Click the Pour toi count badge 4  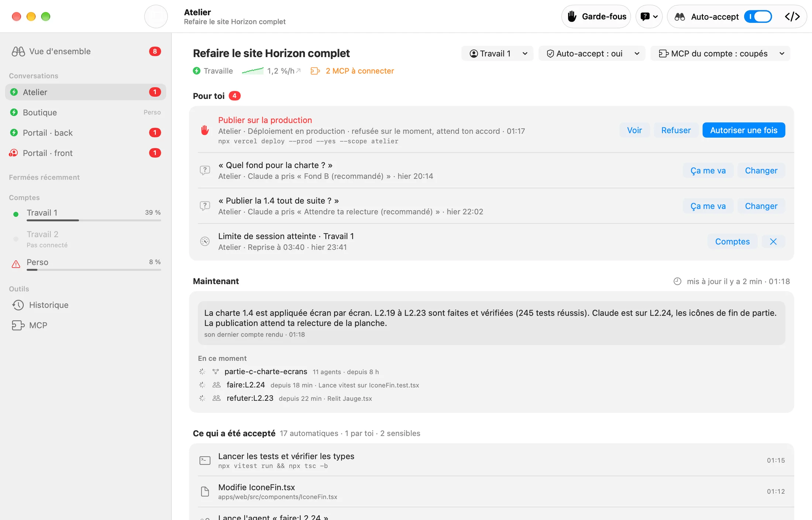234,96
